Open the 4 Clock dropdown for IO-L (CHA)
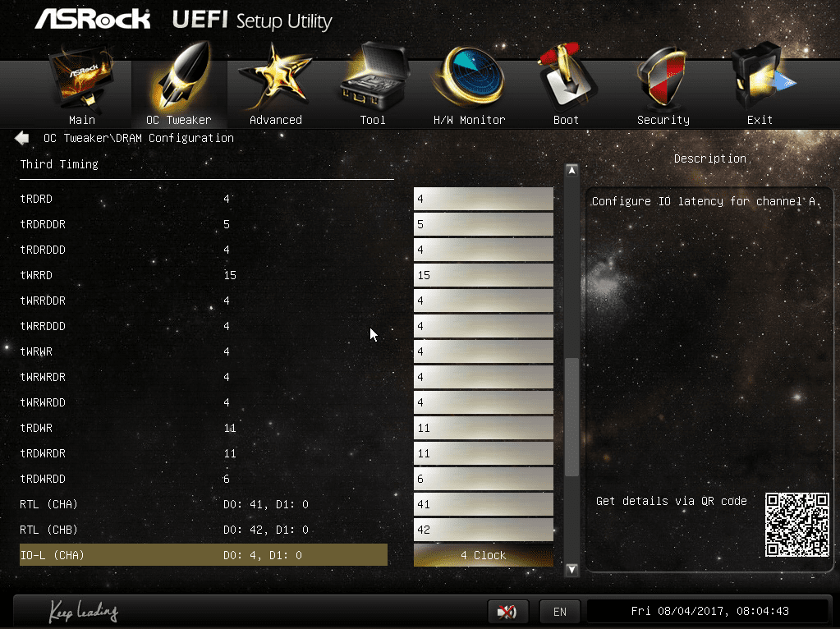 [483, 555]
